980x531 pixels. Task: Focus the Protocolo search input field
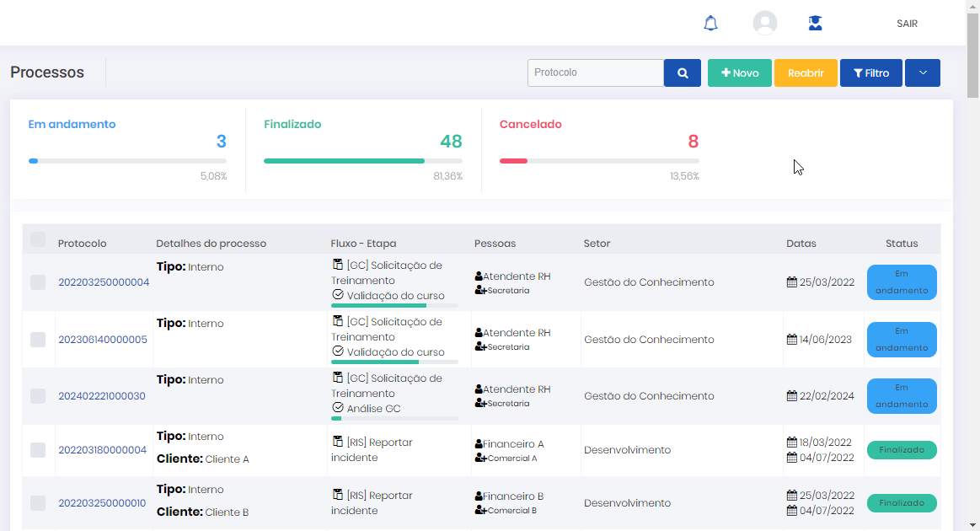tap(595, 73)
